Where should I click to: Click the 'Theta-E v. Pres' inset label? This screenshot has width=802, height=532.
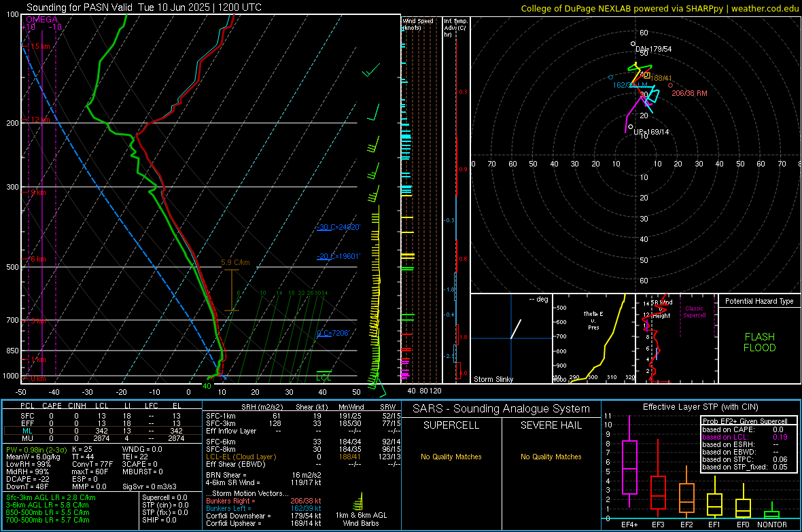[x=593, y=320]
